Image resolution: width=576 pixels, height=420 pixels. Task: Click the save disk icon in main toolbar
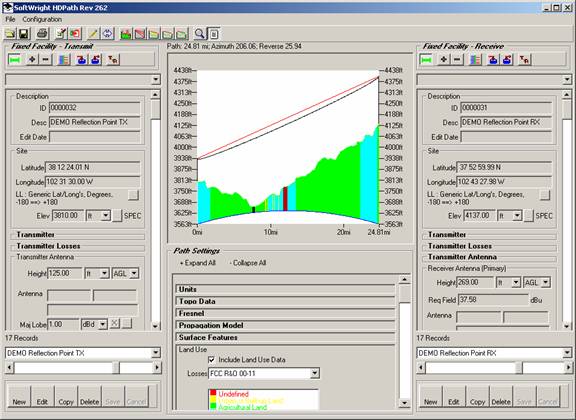point(24,34)
